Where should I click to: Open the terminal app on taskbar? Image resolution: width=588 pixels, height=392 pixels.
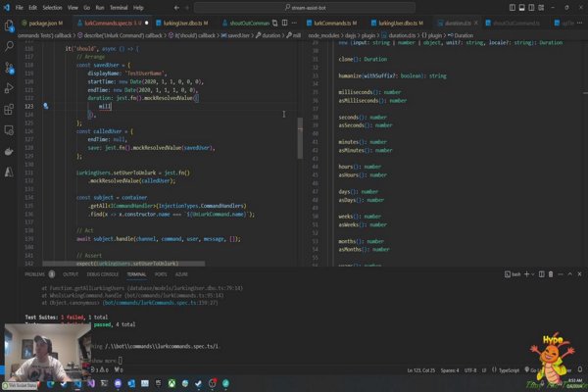(105, 383)
